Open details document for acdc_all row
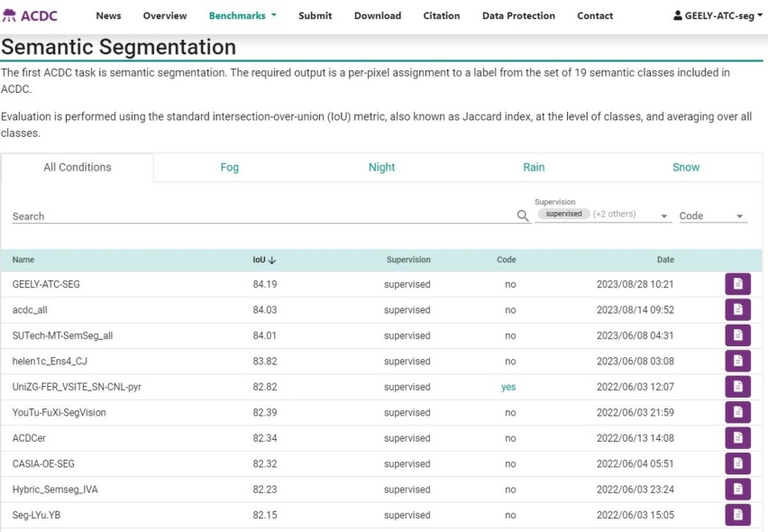 pos(737,309)
